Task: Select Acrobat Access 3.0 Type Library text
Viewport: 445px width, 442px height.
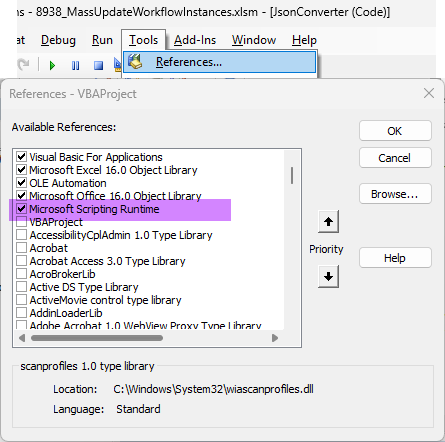Action: point(107,261)
